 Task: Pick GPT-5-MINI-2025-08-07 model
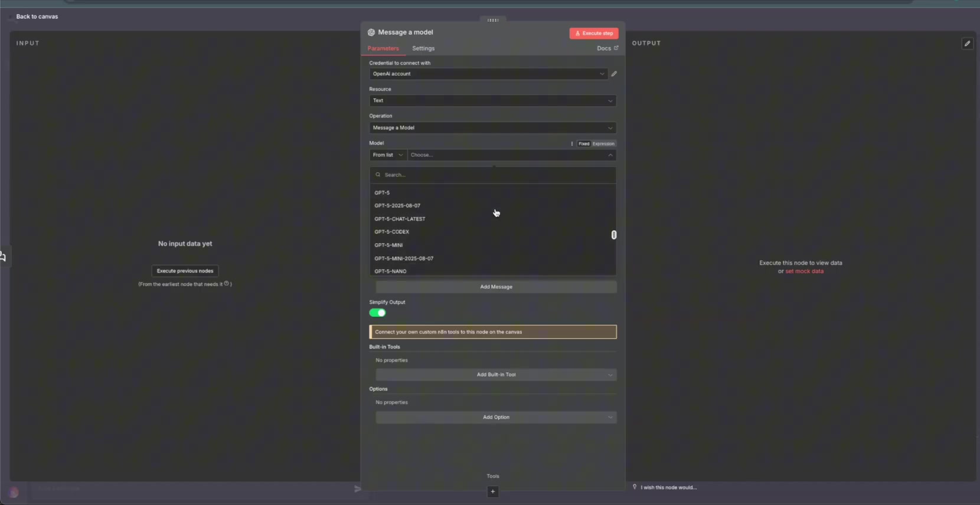tap(493, 258)
